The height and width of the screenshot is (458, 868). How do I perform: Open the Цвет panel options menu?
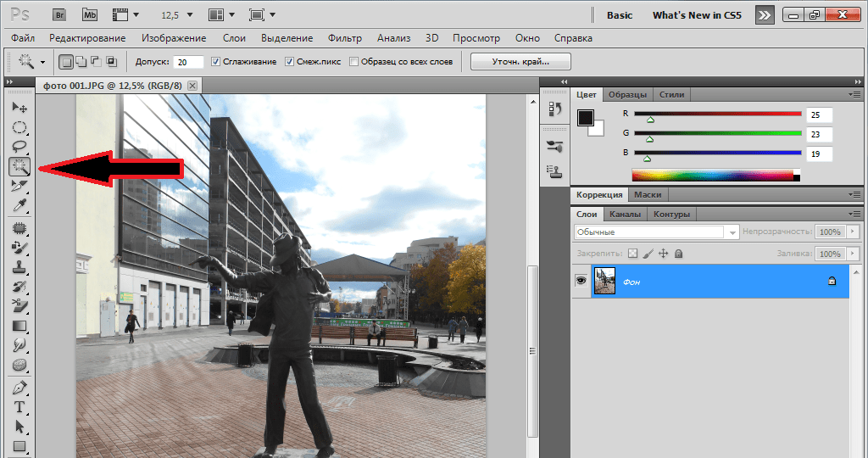click(x=855, y=94)
